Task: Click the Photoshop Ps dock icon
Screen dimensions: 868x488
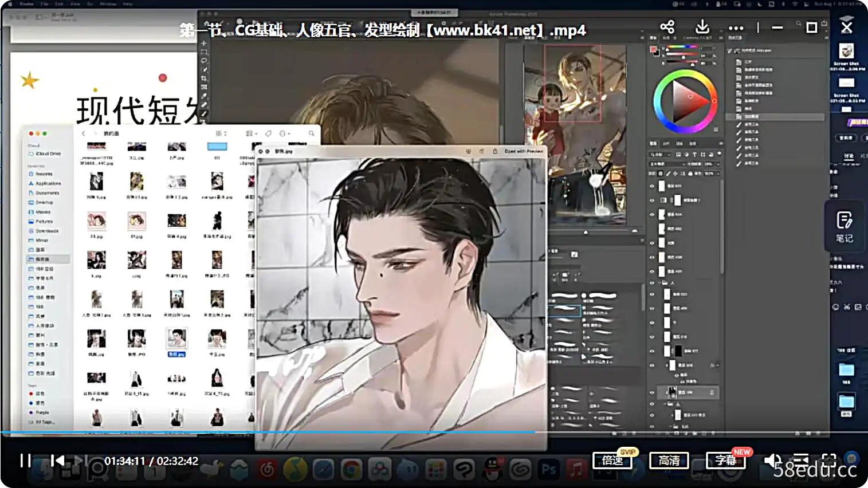Action: pyautogui.click(x=548, y=470)
